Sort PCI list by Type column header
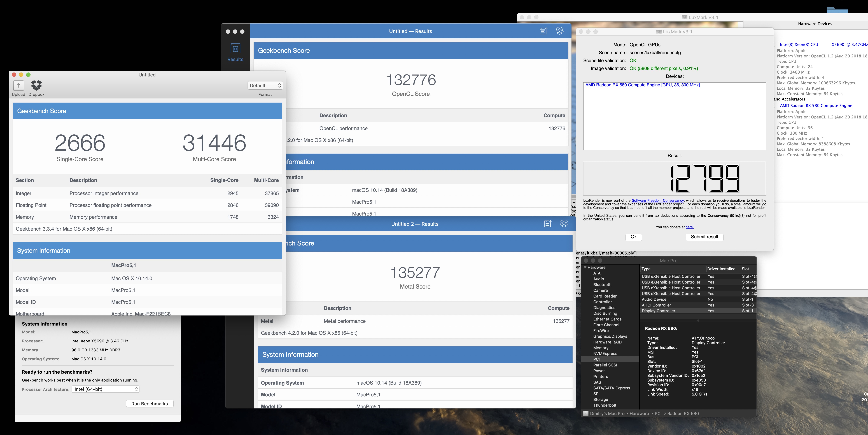Screen dimensions: 868x435 coord(673,269)
